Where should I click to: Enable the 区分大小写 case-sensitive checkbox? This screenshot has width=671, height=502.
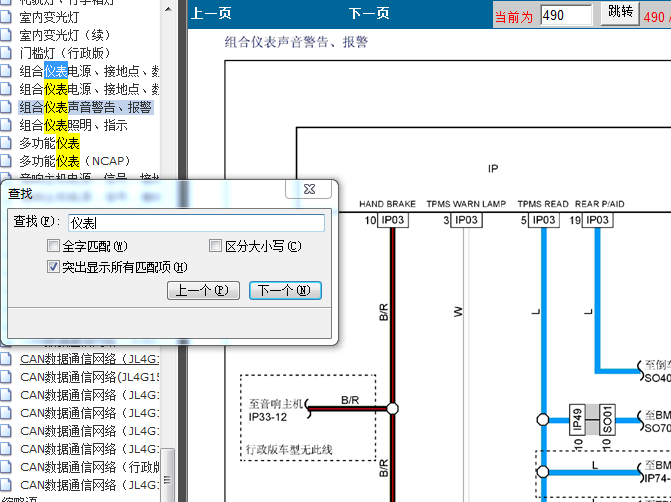click(215, 246)
